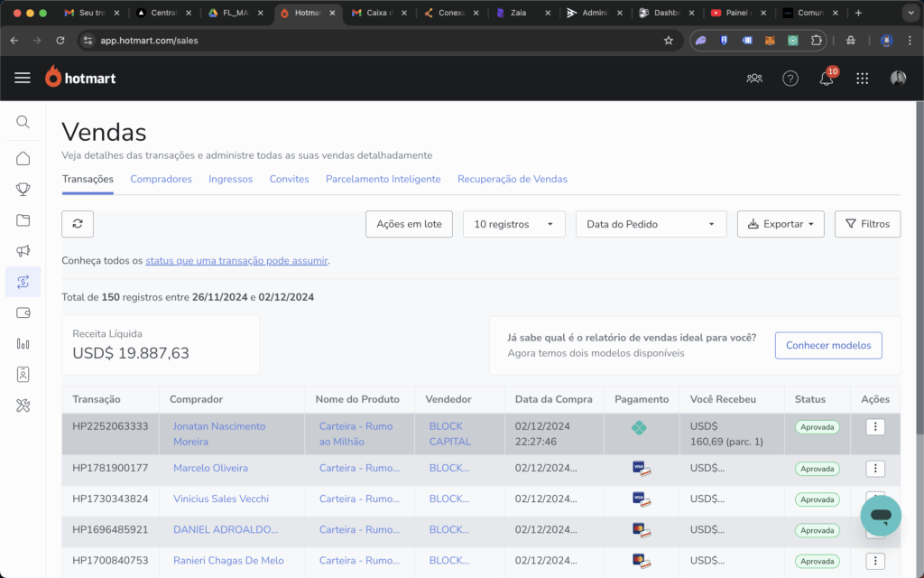Open the products folder icon in sidebar

(x=23, y=220)
